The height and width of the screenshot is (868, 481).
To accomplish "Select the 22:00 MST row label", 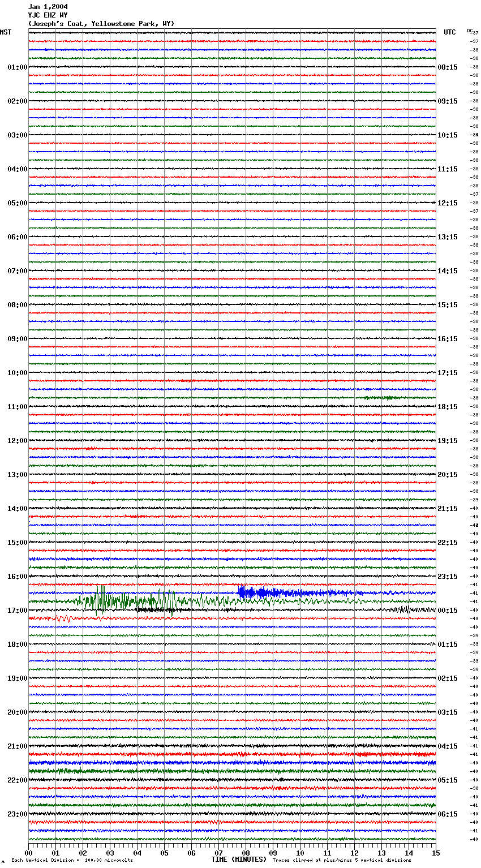I will tap(18, 780).
